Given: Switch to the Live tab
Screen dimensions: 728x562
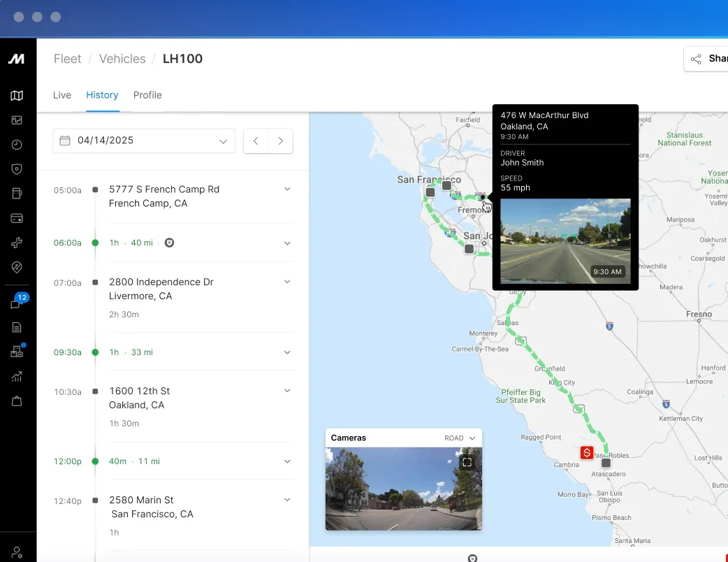Looking at the screenshot, I should click(61, 95).
